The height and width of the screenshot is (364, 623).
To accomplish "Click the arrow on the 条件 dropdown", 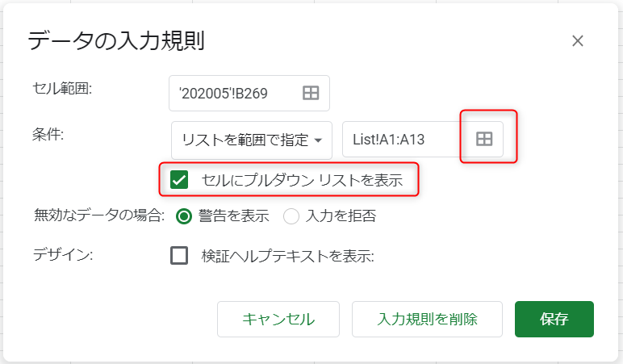I will 318,140.
